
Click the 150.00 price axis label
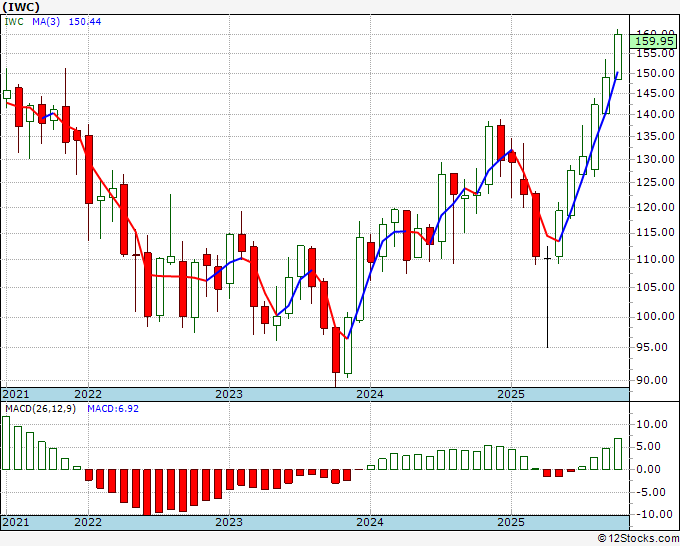tap(655, 73)
